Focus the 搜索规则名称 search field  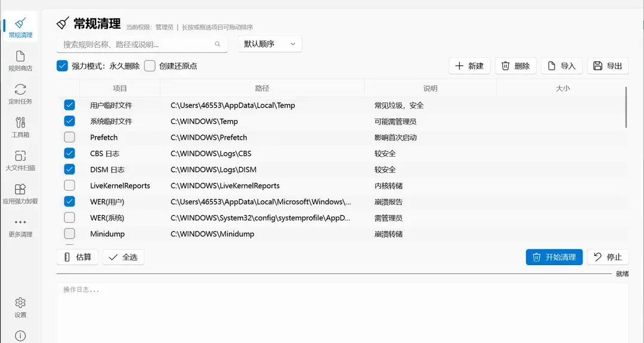click(142, 44)
